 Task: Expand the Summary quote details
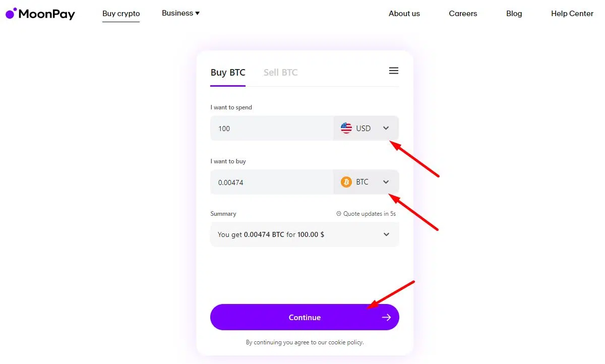click(x=386, y=234)
